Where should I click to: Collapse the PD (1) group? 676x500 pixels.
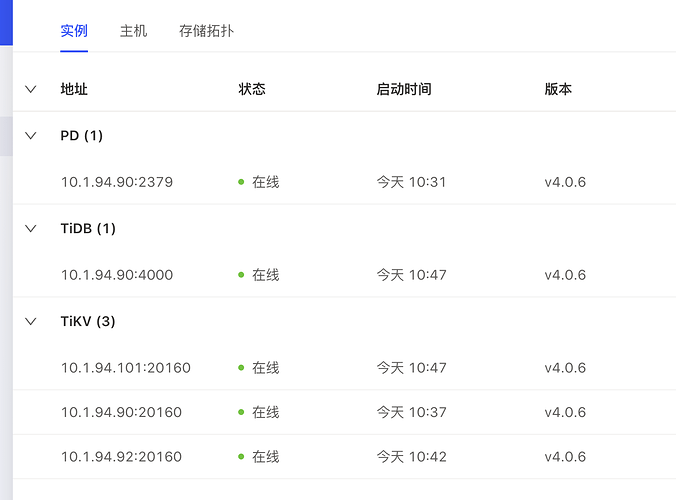(30, 135)
